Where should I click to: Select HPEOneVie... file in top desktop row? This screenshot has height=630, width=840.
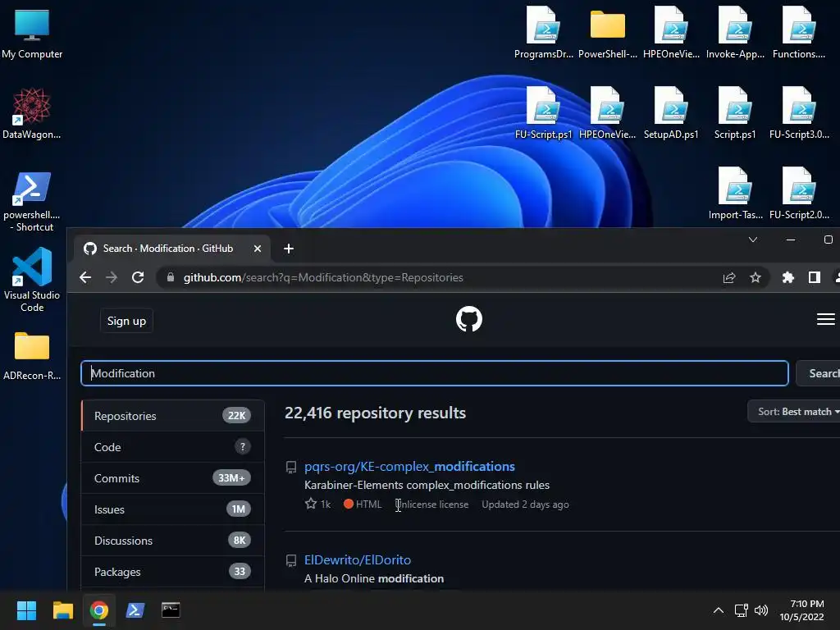[x=671, y=33]
